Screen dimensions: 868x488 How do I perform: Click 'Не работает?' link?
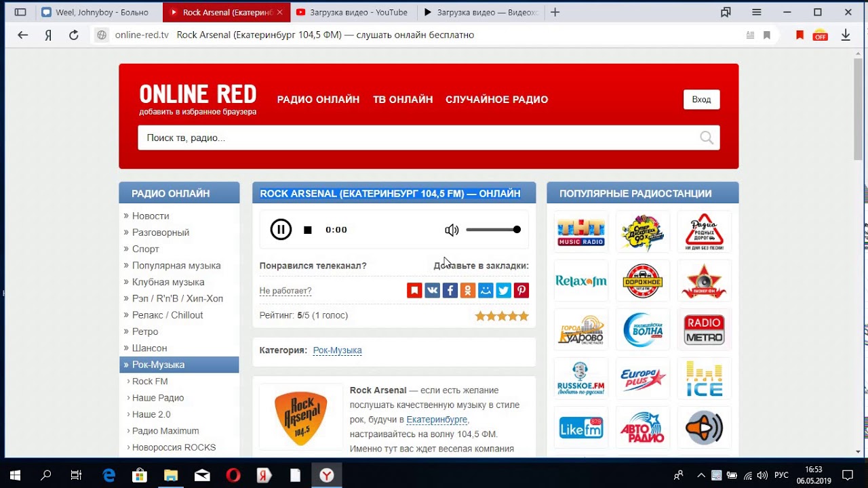285,291
